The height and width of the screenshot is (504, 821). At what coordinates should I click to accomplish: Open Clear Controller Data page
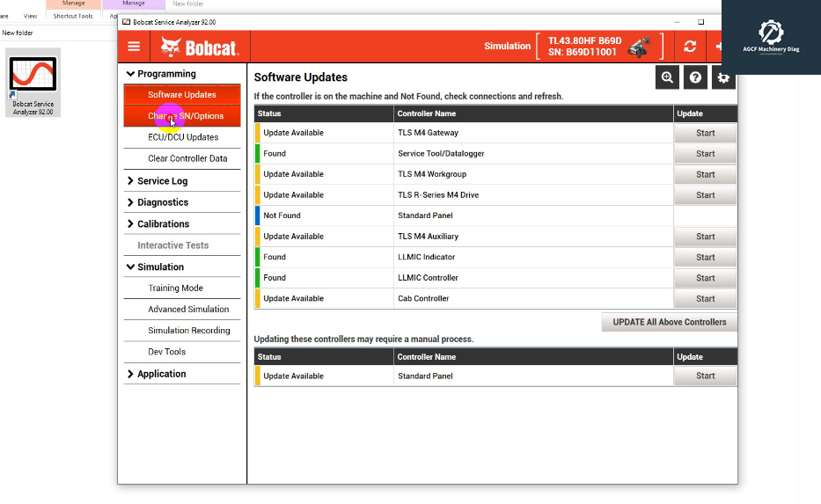[182, 158]
